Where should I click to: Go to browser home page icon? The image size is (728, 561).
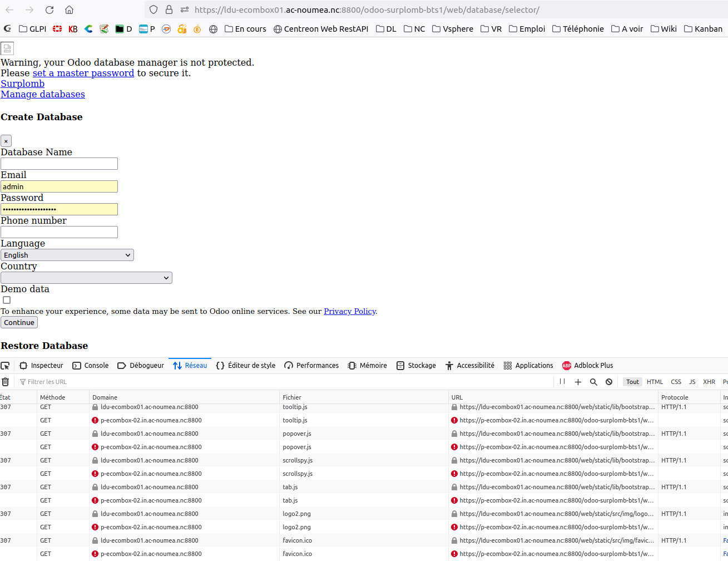69,10
